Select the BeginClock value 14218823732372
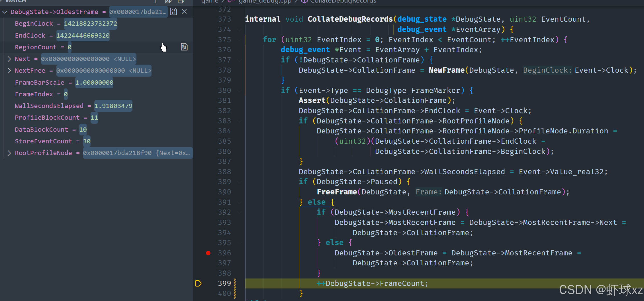This screenshot has width=644, height=301. coord(91,24)
